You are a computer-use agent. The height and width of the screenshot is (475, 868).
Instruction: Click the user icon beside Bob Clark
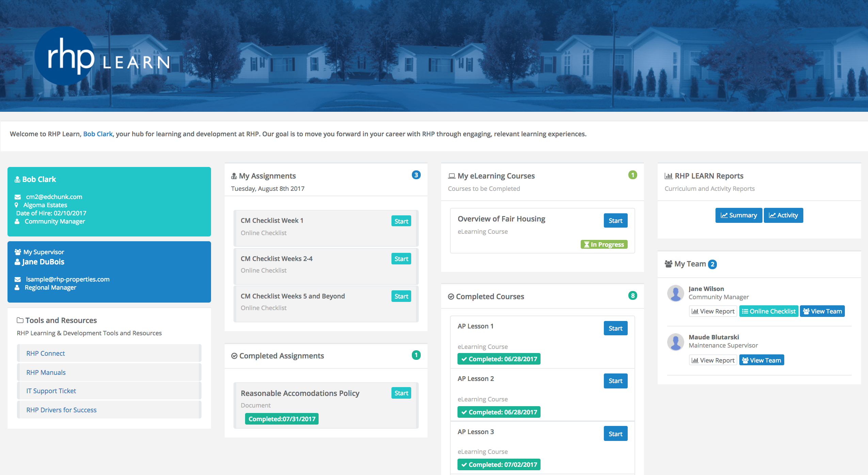[x=17, y=180]
